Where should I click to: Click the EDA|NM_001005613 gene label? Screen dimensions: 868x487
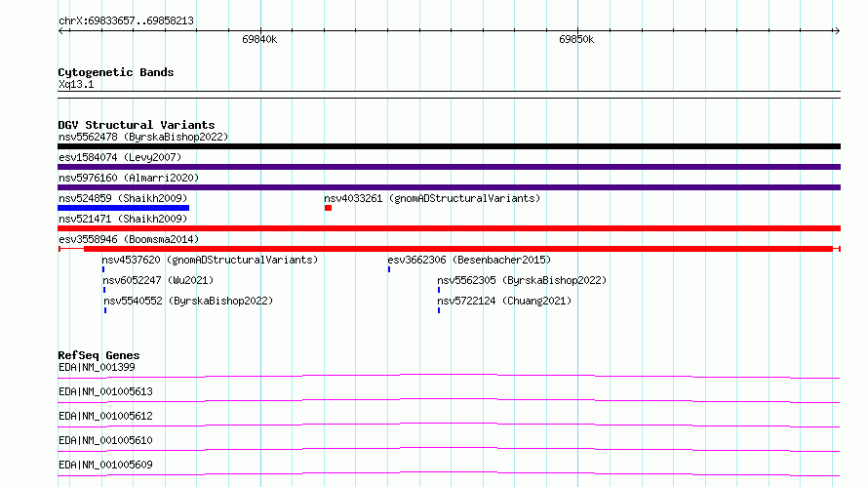tap(105, 391)
